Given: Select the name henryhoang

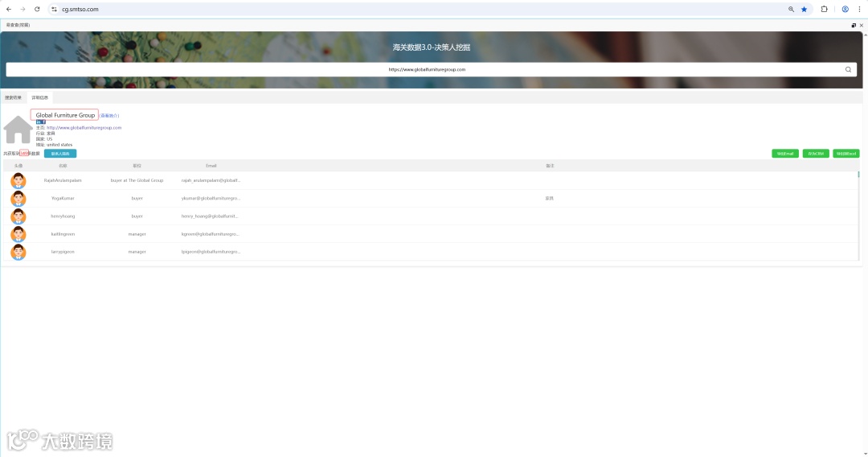Looking at the screenshot, I should coord(63,216).
